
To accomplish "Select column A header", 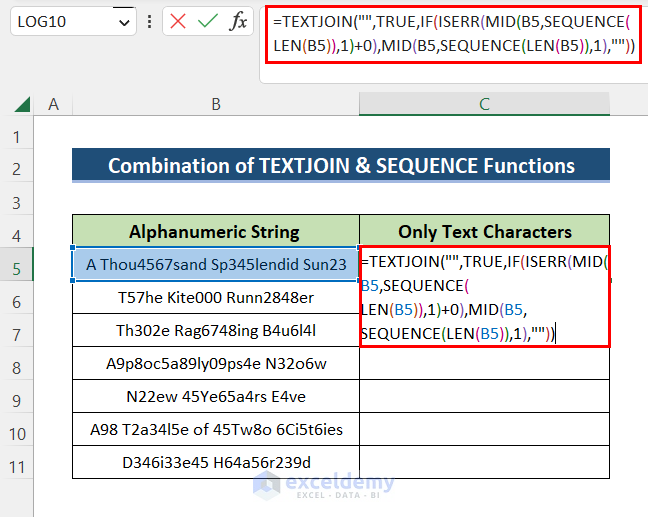I will coord(53,104).
